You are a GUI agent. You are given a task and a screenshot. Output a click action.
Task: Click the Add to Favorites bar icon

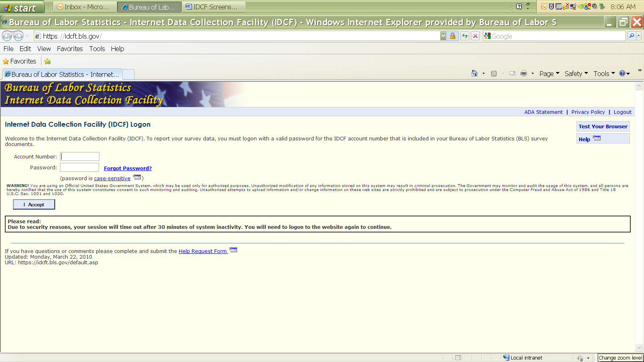[x=47, y=62]
